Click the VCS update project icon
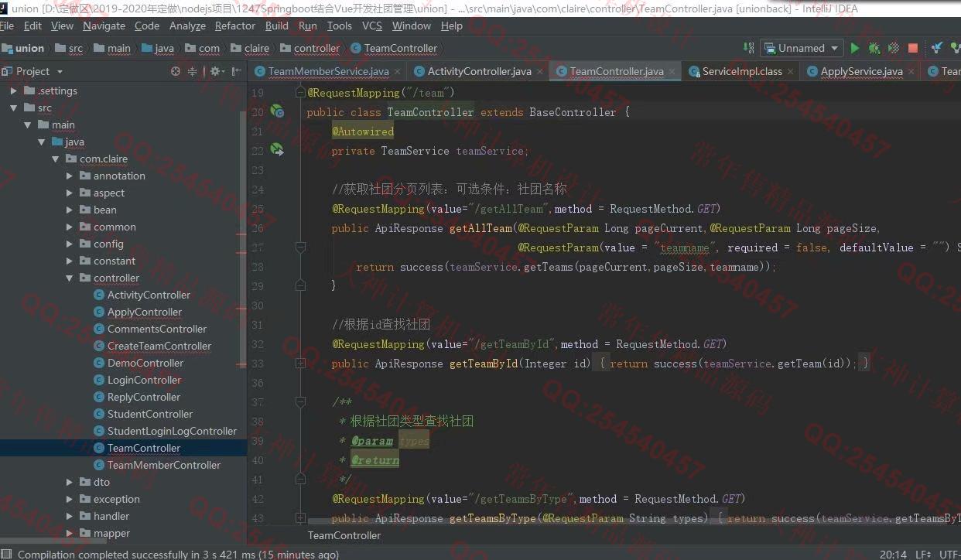Image resolution: width=961 pixels, height=560 pixels. tap(937, 48)
